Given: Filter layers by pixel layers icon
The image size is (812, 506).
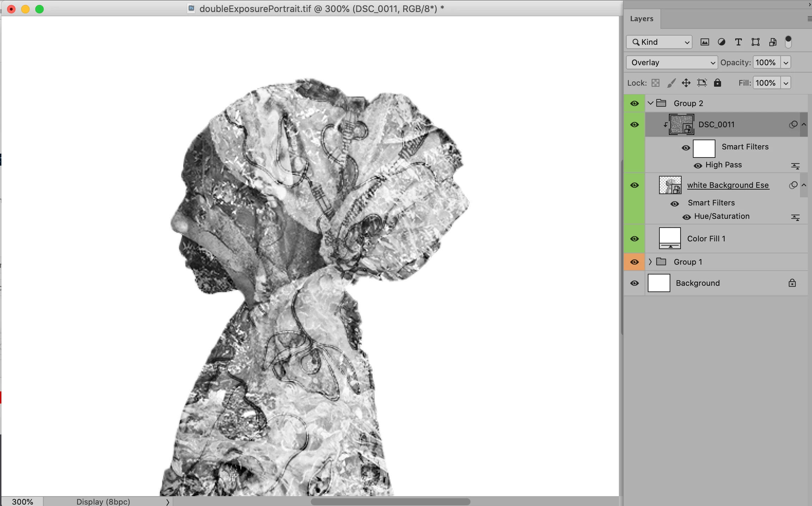Looking at the screenshot, I should (x=705, y=42).
